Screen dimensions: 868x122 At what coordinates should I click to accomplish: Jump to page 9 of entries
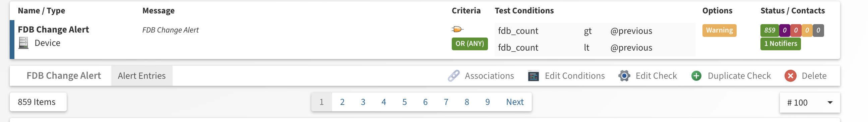pos(488,102)
